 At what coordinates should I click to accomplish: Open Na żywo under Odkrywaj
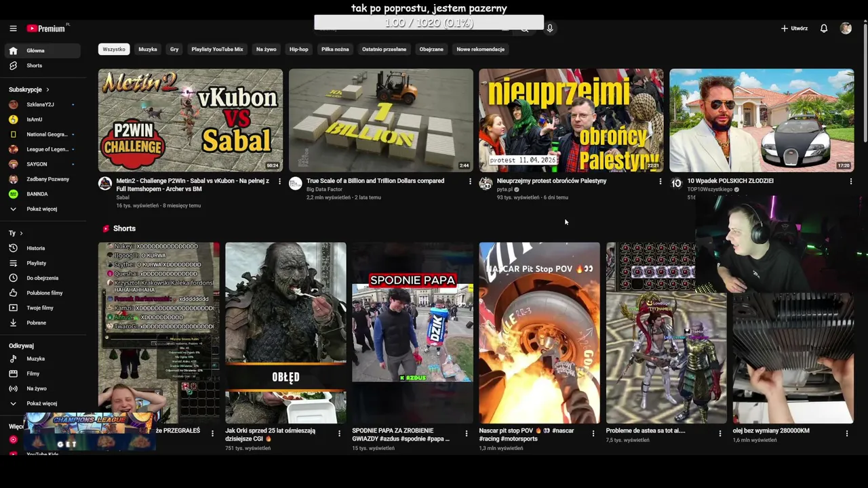42,388
